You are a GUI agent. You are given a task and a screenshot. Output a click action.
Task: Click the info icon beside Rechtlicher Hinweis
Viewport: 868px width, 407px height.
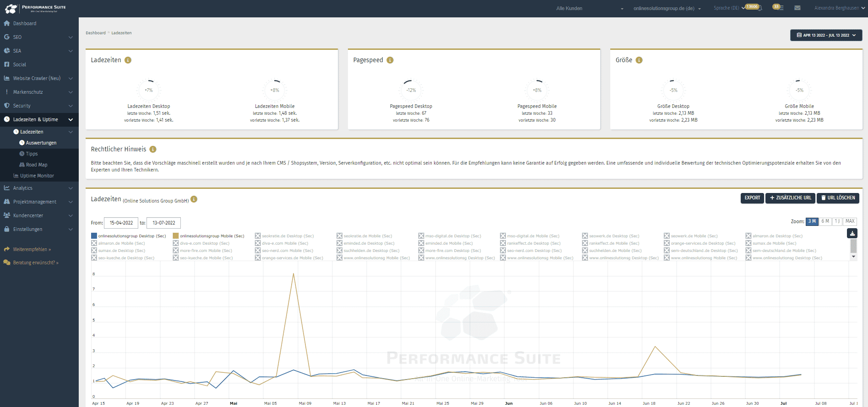(153, 149)
